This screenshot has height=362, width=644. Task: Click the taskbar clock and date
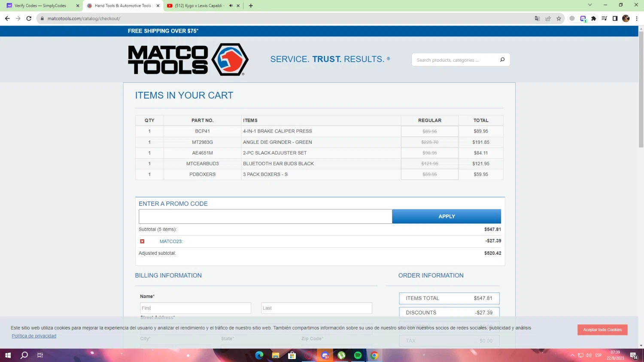(615, 355)
